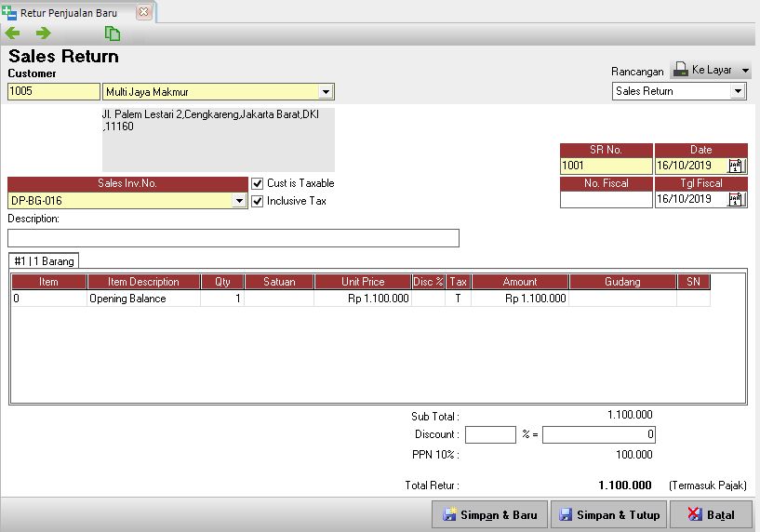Close the Retur Penjualan Baru tab
Image resolution: width=760 pixels, height=532 pixels.
(143, 12)
